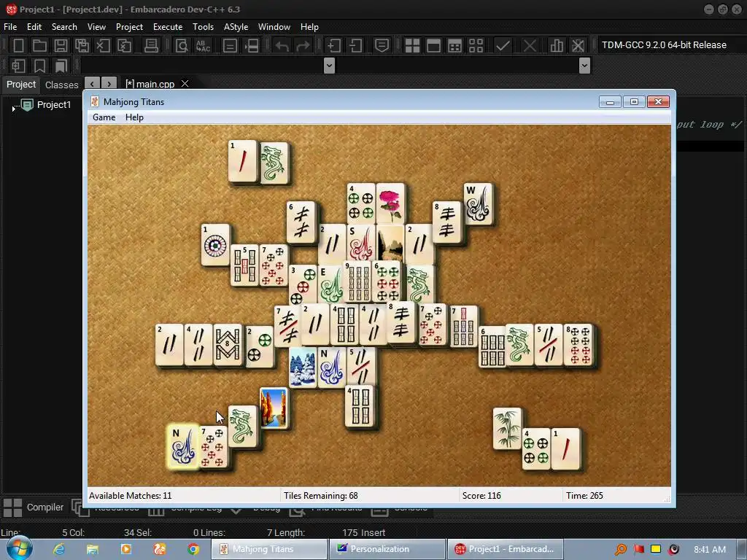
Task: Click the Syntax Check checkmark icon
Action: (503, 45)
